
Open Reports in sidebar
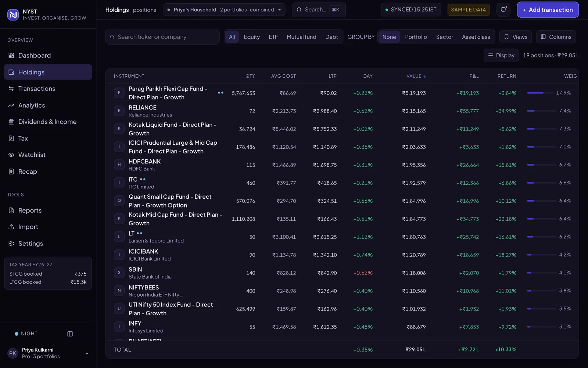[x=48, y=210]
